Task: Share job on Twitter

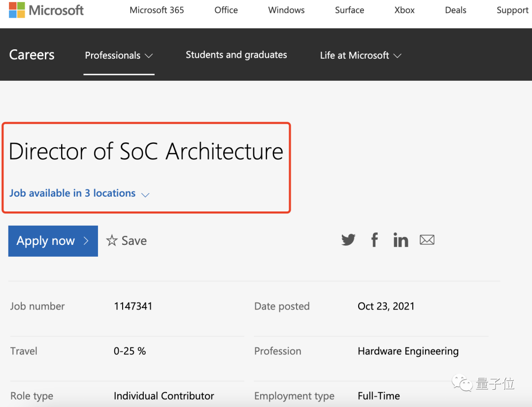Action: point(348,240)
